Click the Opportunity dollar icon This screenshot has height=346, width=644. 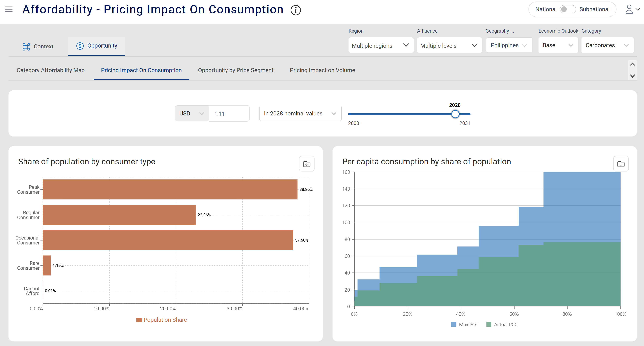click(x=80, y=46)
